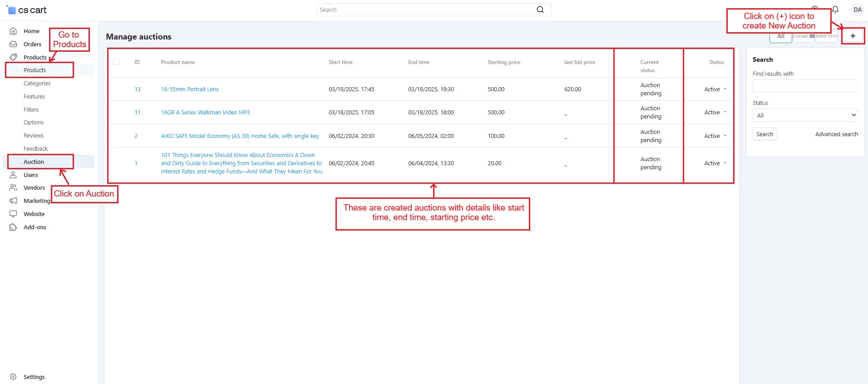Click the Users person icon

(x=13, y=175)
